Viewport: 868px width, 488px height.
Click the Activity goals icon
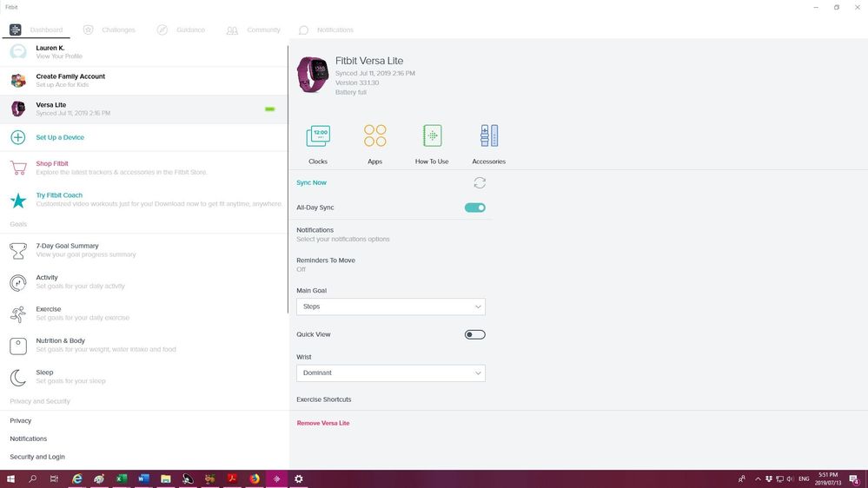click(x=18, y=283)
